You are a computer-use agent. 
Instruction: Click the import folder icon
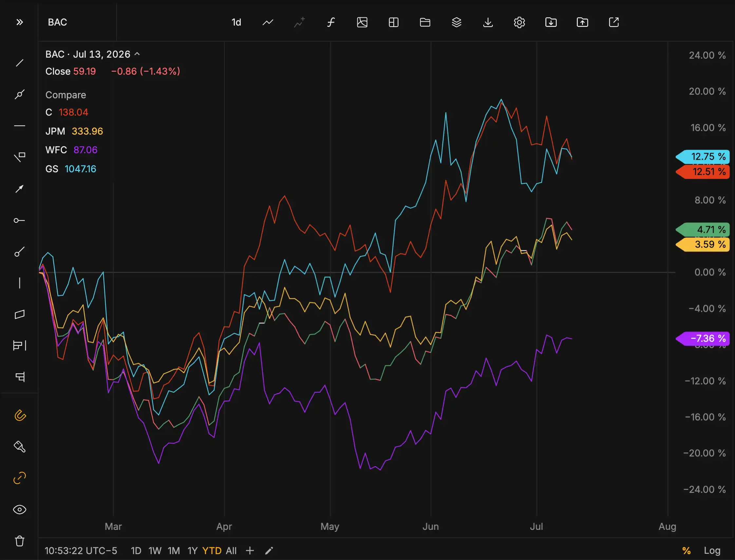(x=551, y=22)
